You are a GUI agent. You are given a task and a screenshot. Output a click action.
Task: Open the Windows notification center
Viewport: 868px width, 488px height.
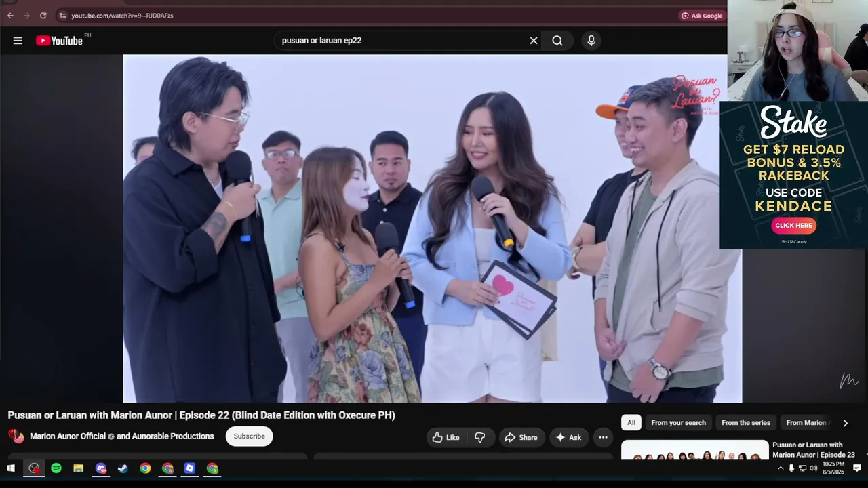click(857, 468)
